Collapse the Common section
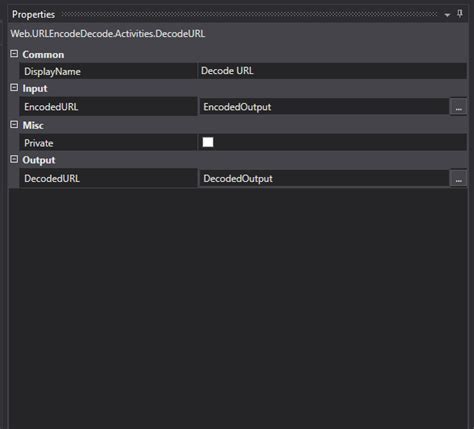 point(14,54)
